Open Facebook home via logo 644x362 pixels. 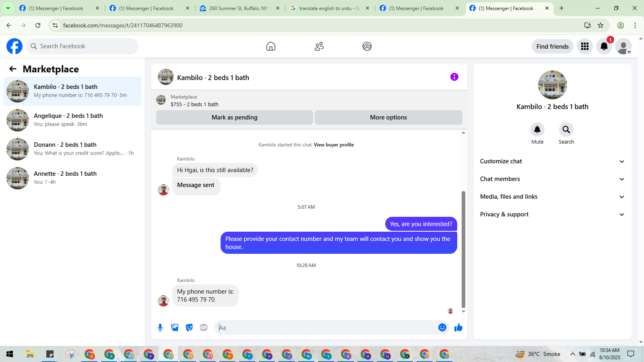[14, 46]
